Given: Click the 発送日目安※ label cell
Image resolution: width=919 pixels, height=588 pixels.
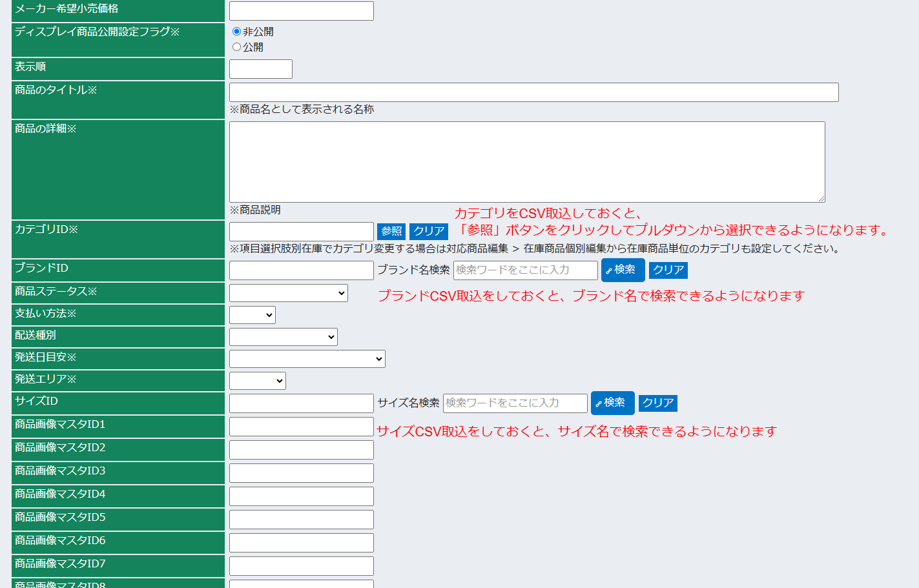Looking at the screenshot, I should tap(118, 359).
